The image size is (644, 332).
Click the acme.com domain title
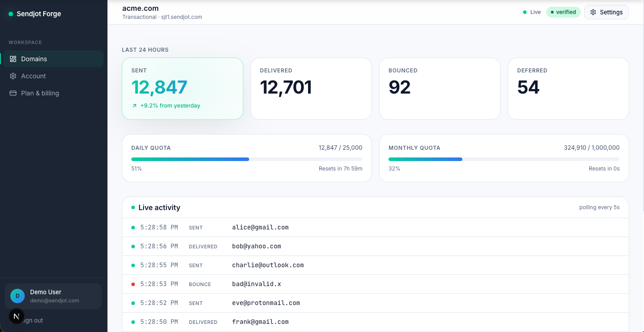(x=140, y=8)
